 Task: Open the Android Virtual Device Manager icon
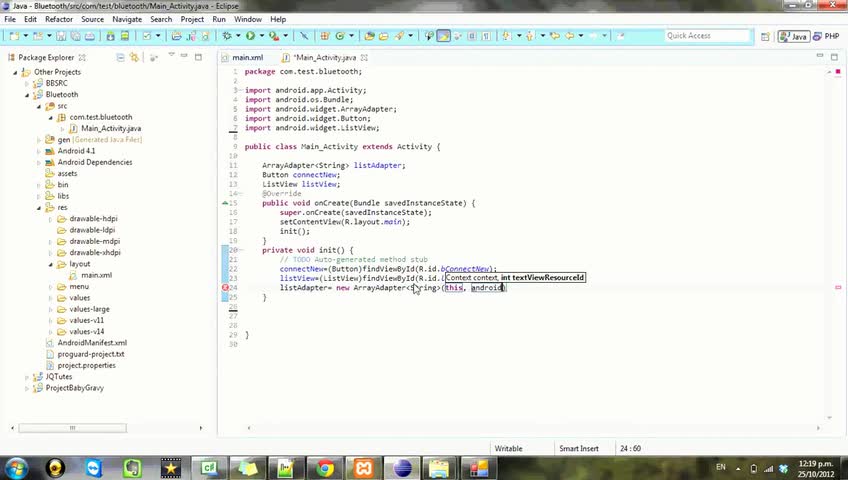(124, 36)
